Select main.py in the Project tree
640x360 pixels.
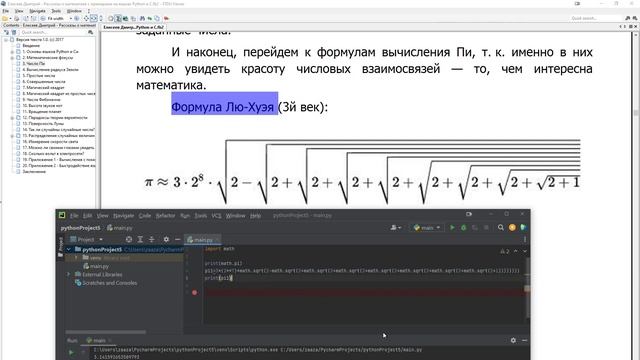click(96, 266)
